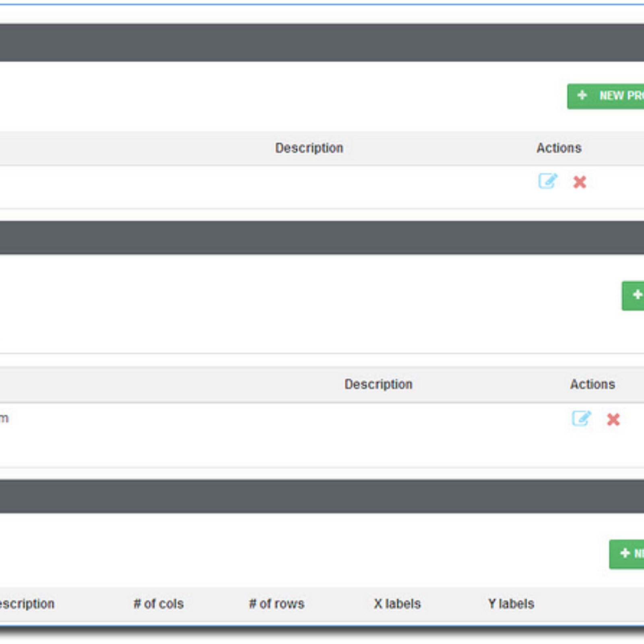Image resolution: width=644 pixels, height=644 pixels.
Task: Click the green NEW PR... button
Action: [606, 96]
